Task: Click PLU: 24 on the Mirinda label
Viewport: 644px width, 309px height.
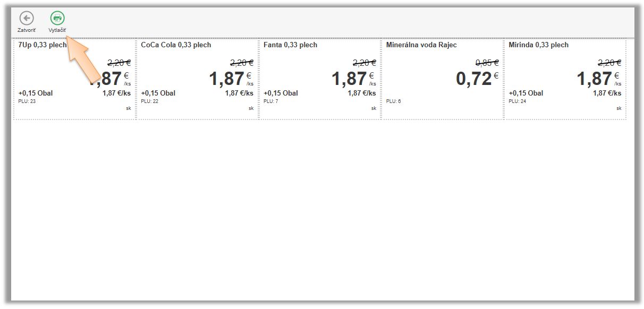Action: tap(518, 101)
